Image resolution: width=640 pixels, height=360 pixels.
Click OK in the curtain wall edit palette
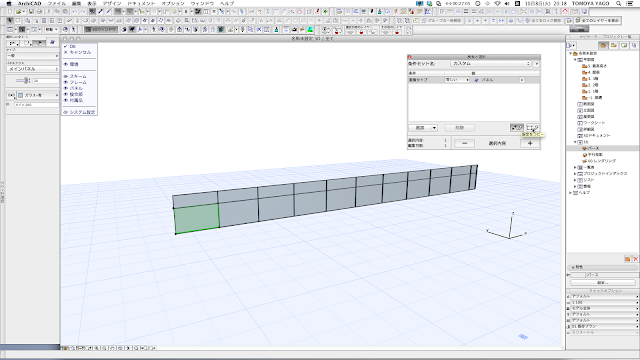tap(70, 47)
